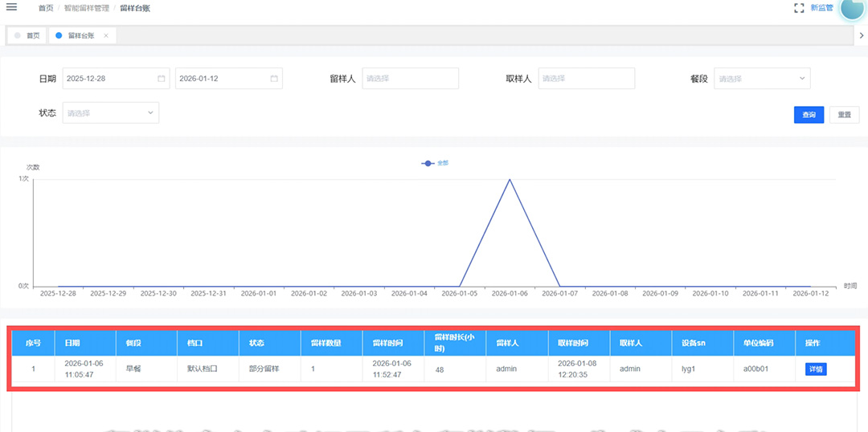The image size is (868, 432).
Task: Click the 2026-01-06 11:52:47 cell
Action: 394,369
